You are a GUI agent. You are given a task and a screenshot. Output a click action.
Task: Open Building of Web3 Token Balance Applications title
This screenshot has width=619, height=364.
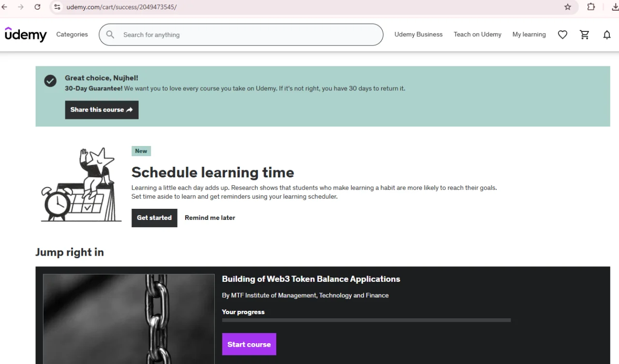pos(311,279)
